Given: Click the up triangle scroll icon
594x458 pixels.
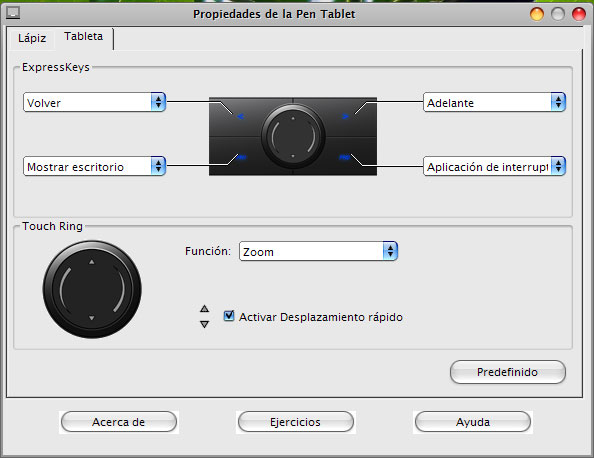Looking at the screenshot, I should point(205,309).
